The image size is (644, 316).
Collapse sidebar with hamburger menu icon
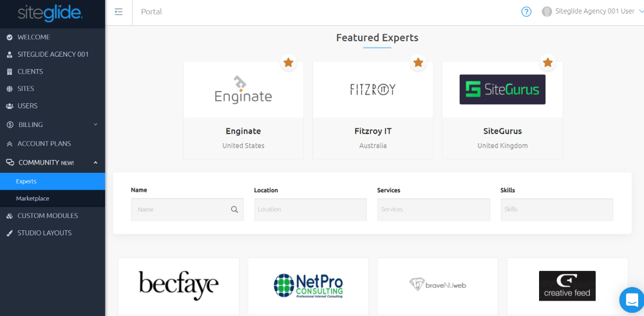click(118, 12)
